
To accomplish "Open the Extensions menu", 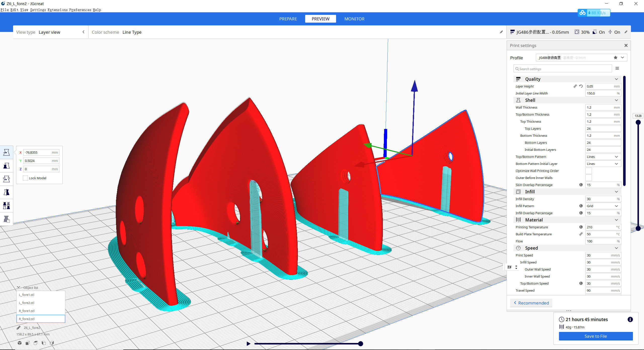I will pos(58,10).
